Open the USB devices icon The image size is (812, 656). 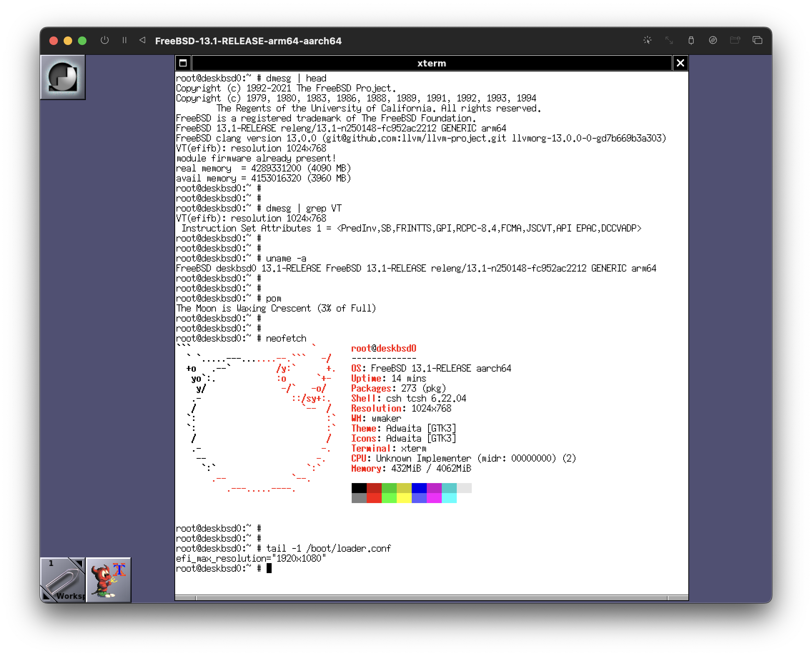[691, 40]
